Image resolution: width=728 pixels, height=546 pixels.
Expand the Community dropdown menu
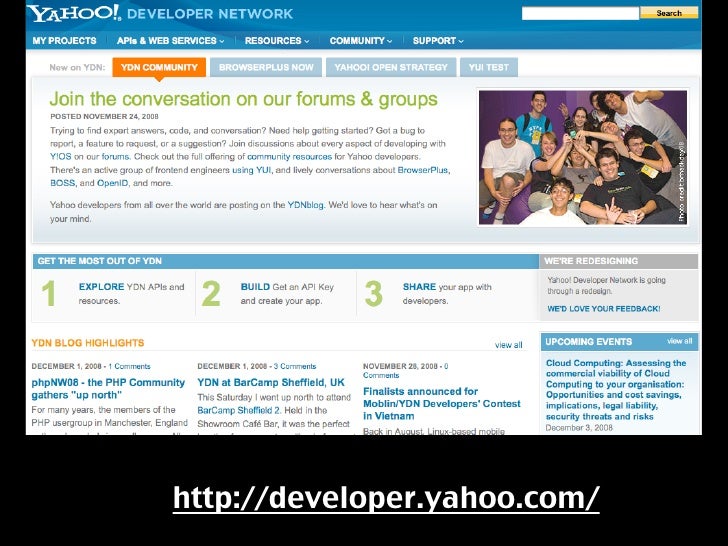click(x=361, y=41)
